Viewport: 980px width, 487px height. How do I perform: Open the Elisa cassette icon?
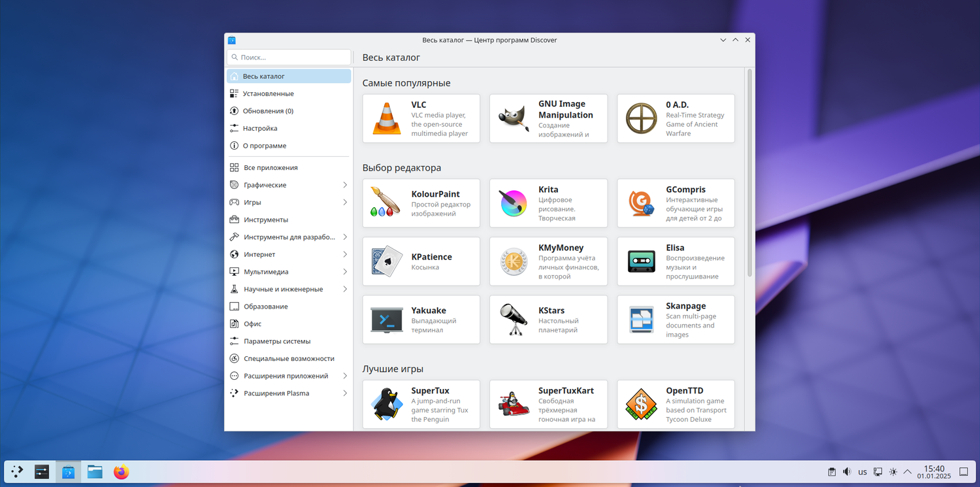click(x=641, y=261)
